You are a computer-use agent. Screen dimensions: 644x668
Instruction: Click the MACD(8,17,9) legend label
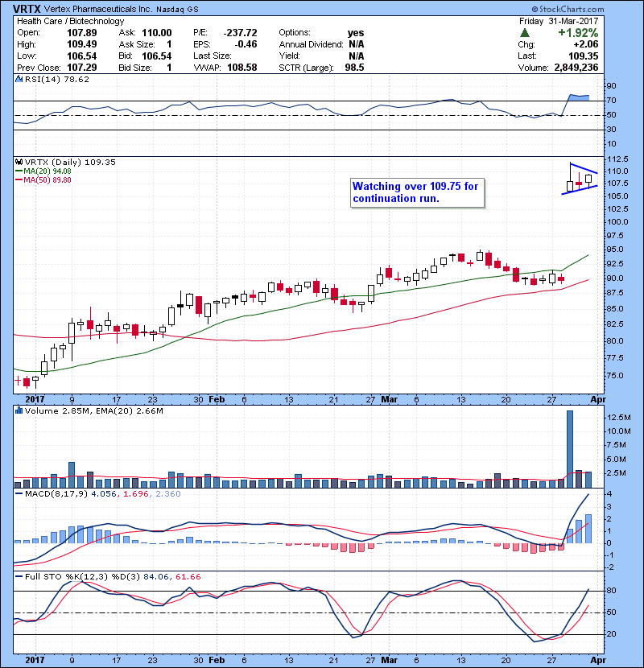click(x=56, y=494)
